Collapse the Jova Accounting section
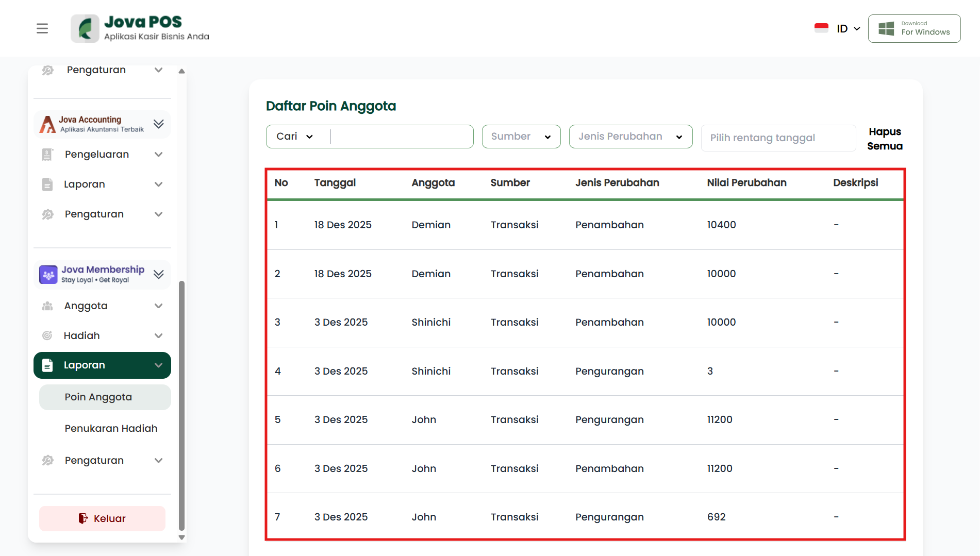 159,124
